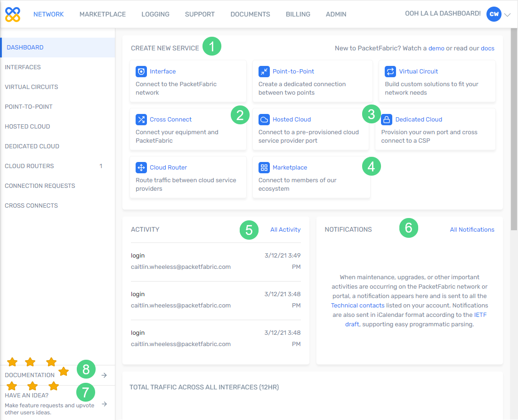Viewport: 518px width, 420px height.
Task: Open the Network top menu
Action: point(49,14)
